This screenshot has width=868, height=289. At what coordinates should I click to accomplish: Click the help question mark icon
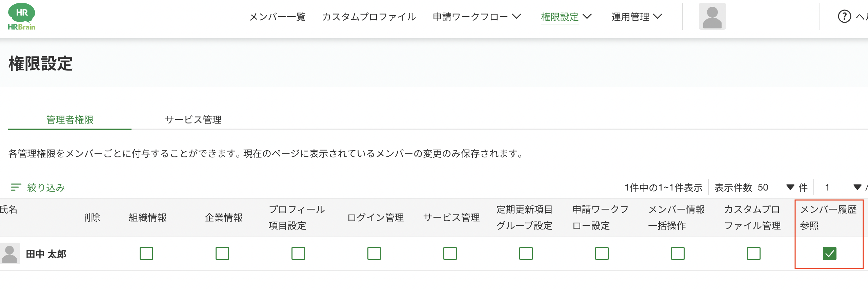pos(844,16)
